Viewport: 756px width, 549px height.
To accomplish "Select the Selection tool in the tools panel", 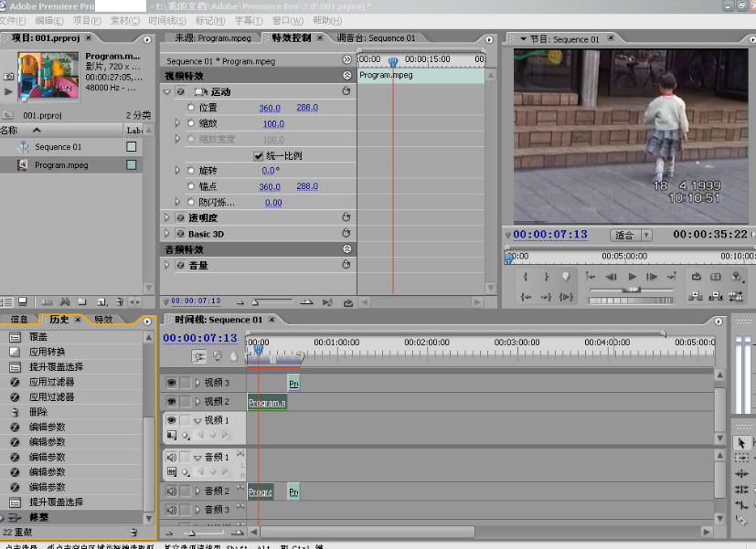I will pos(741,441).
